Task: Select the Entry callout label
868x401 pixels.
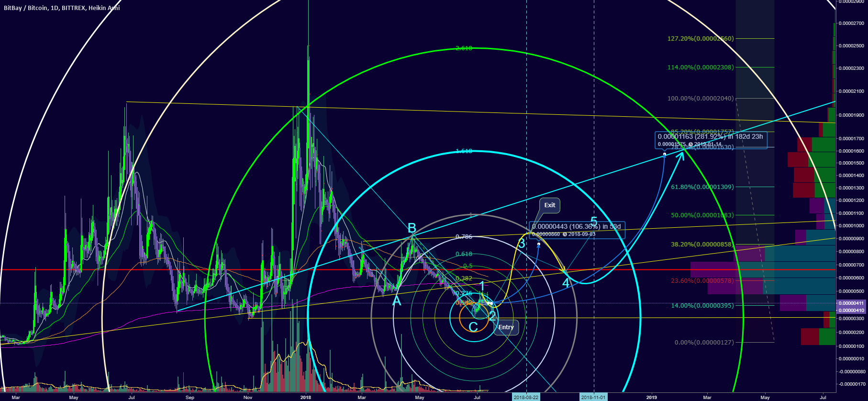Action: [x=506, y=327]
